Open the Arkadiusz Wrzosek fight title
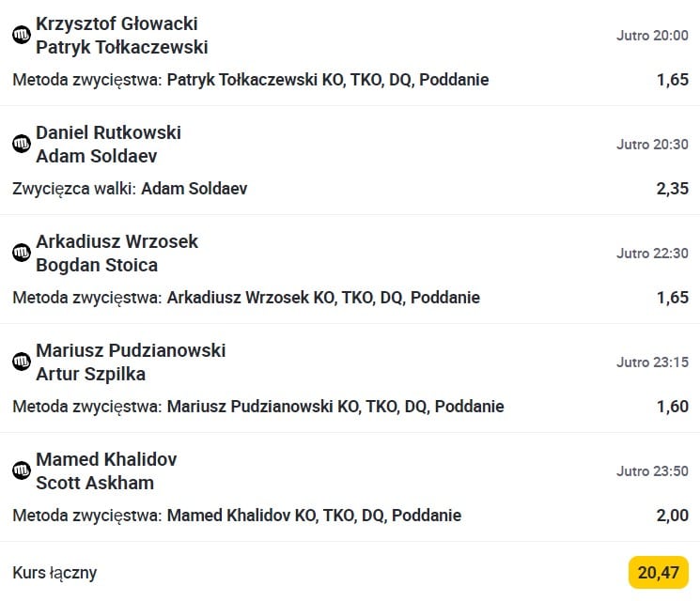The height and width of the screenshot is (601, 700). 117,241
